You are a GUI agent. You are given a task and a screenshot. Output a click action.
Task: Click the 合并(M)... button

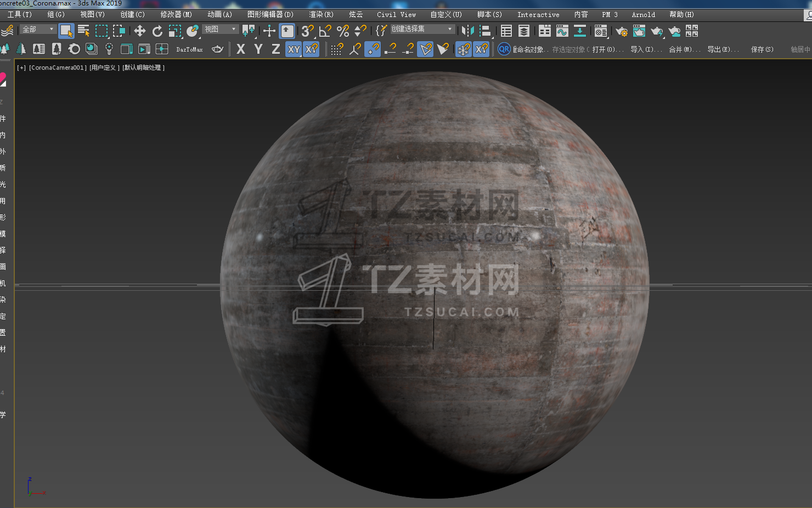click(684, 49)
